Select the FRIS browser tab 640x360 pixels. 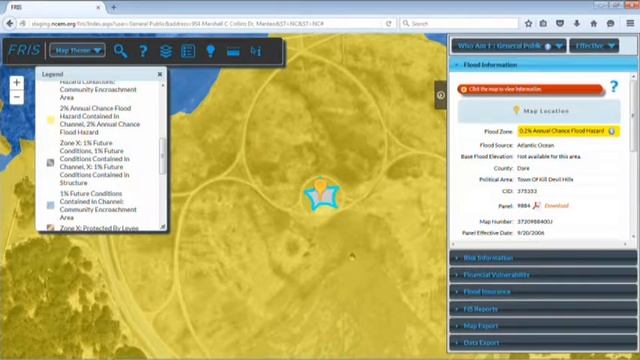click(x=53, y=7)
